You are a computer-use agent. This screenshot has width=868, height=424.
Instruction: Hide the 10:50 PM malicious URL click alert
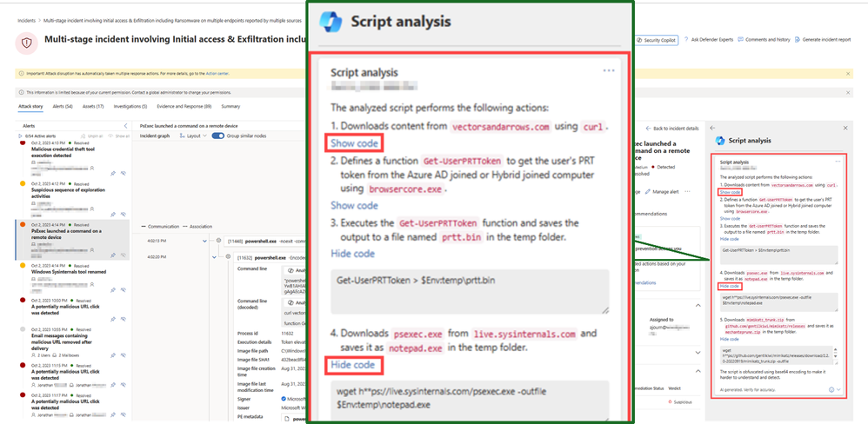point(124,319)
